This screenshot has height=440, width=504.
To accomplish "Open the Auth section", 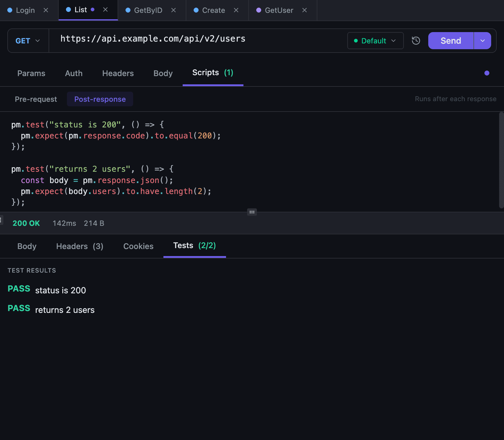I will point(74,73).
